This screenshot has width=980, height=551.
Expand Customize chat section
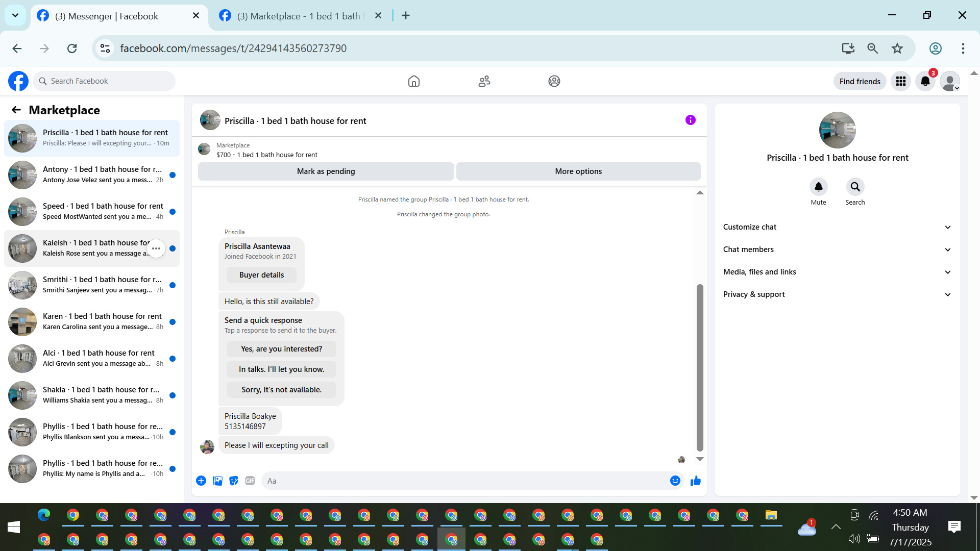[x=837, y=227]
